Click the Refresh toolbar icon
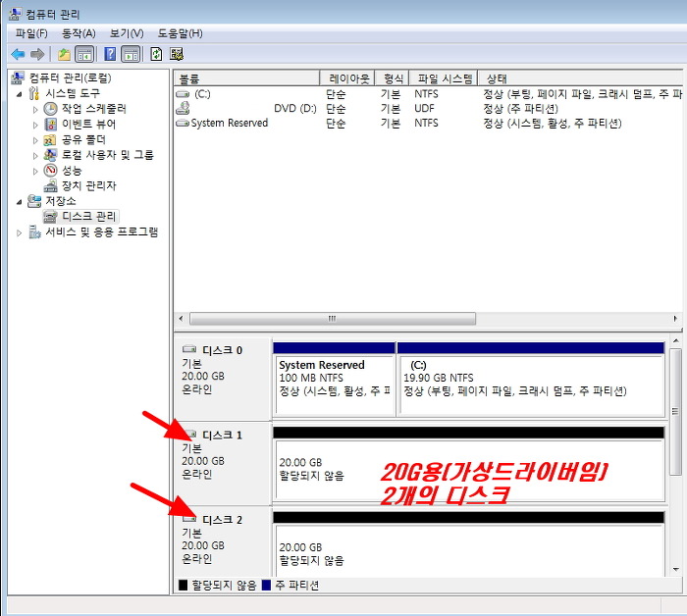 (156, 54)
